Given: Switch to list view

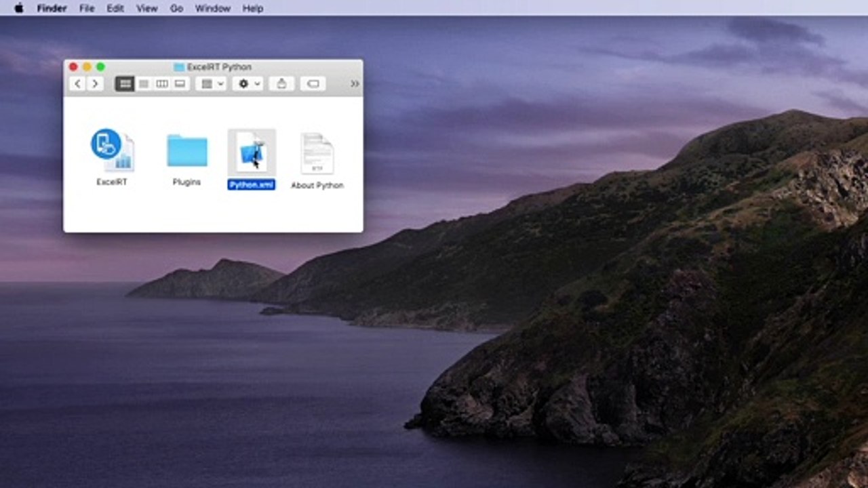Looking at the screenshot, I should [143, 83].
